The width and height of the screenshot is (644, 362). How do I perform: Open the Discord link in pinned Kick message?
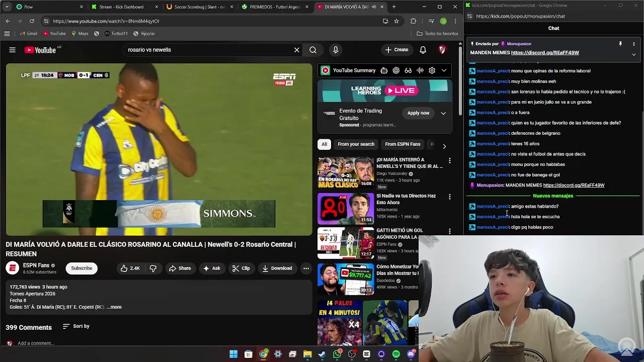(x=545, y=53)
